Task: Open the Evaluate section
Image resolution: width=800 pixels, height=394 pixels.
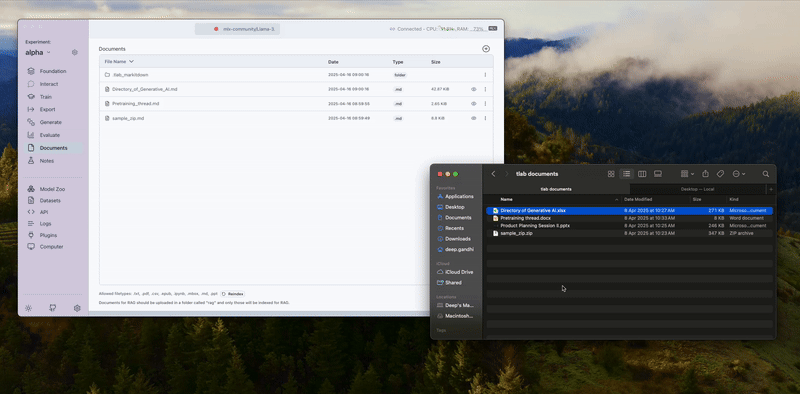Action: click(x=44, y=135)
